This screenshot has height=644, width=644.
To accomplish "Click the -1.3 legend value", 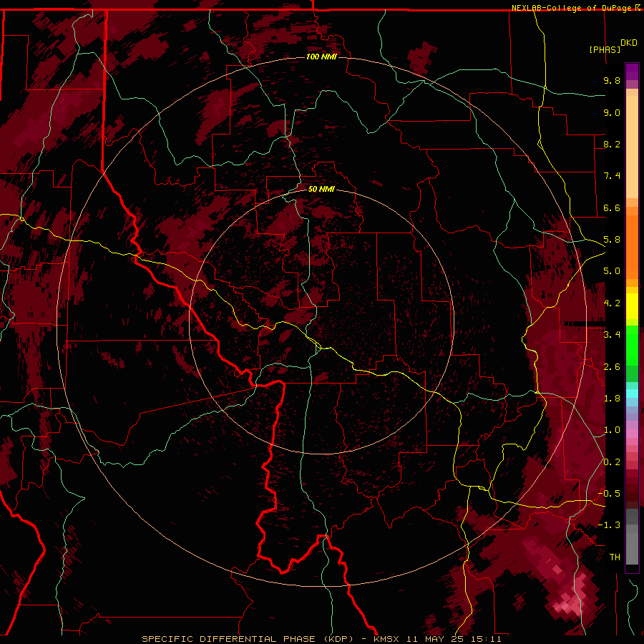I will pyautogui.click(x=609, y=525).
